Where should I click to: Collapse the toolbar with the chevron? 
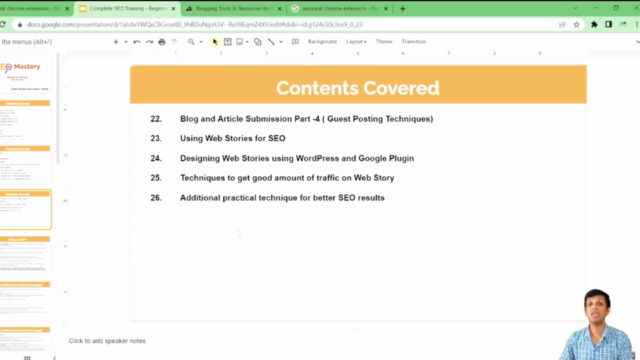click(x=637, y=42)
